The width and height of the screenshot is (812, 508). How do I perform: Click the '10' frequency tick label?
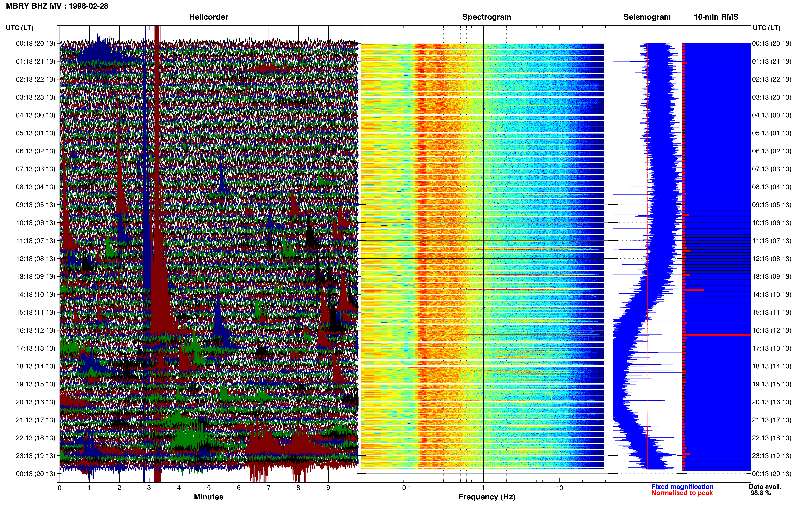(x=559, y=488)
